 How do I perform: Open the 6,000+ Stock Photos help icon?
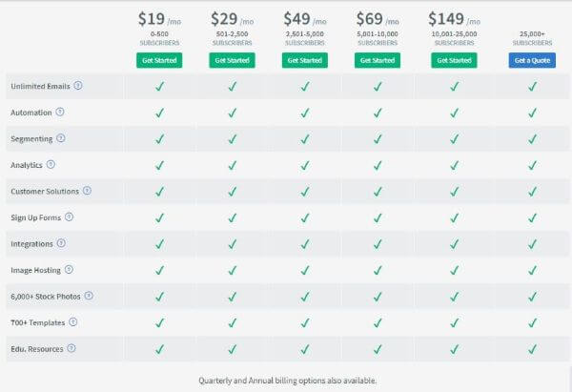[x=89, y=296]
